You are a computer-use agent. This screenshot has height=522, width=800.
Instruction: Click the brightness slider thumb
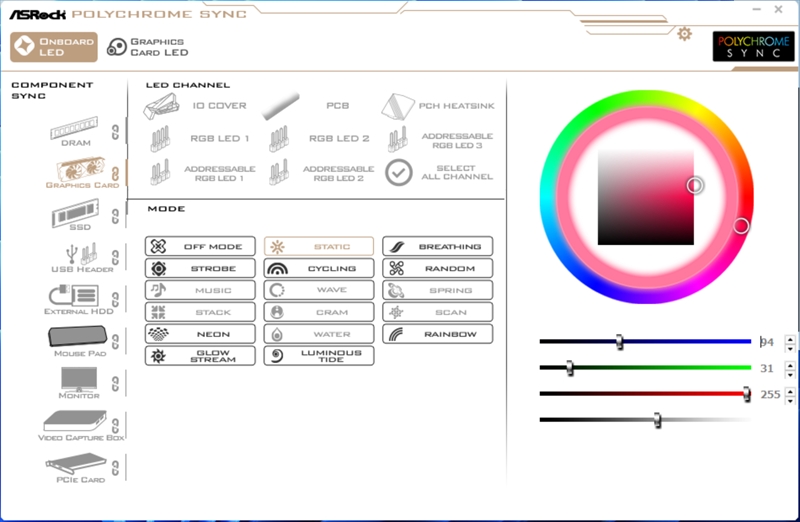pyautogui.click(x=657, y=420)
